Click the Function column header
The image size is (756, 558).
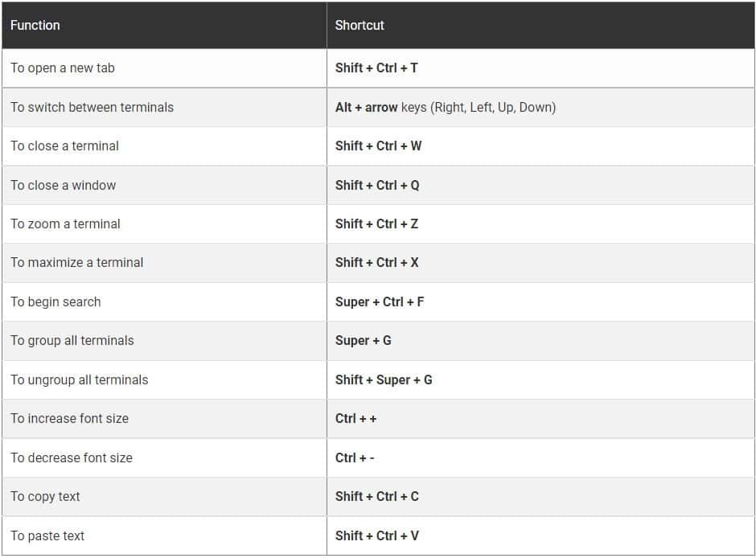tap(35, 26)
